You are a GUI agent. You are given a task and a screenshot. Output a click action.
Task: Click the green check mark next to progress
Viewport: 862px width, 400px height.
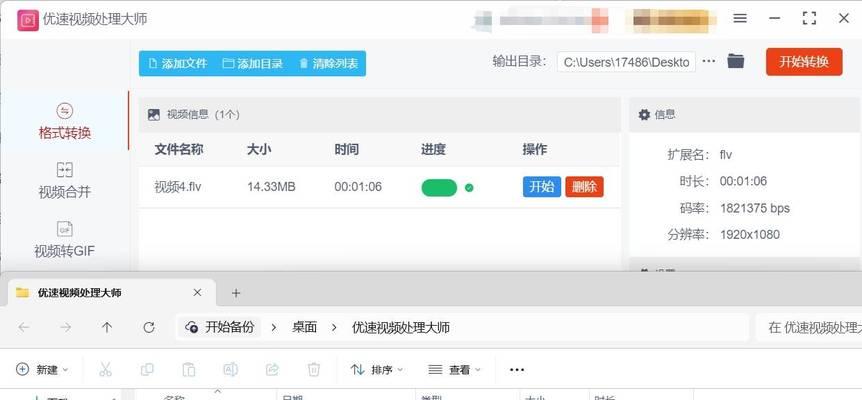point(469,188)
